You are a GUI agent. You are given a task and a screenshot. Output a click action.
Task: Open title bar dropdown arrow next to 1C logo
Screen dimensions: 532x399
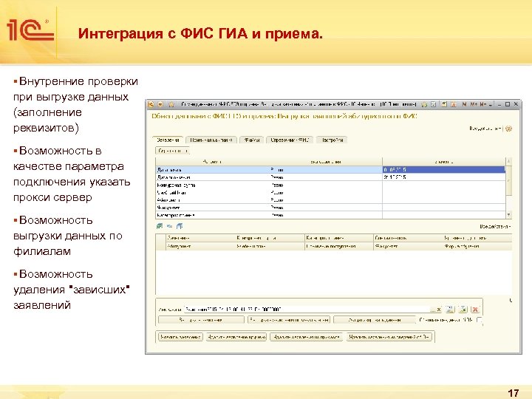point(160,104)
